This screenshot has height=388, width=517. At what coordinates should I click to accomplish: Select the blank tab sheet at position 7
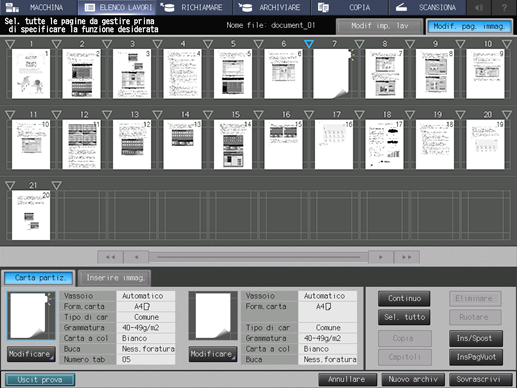tap(333, 74)
